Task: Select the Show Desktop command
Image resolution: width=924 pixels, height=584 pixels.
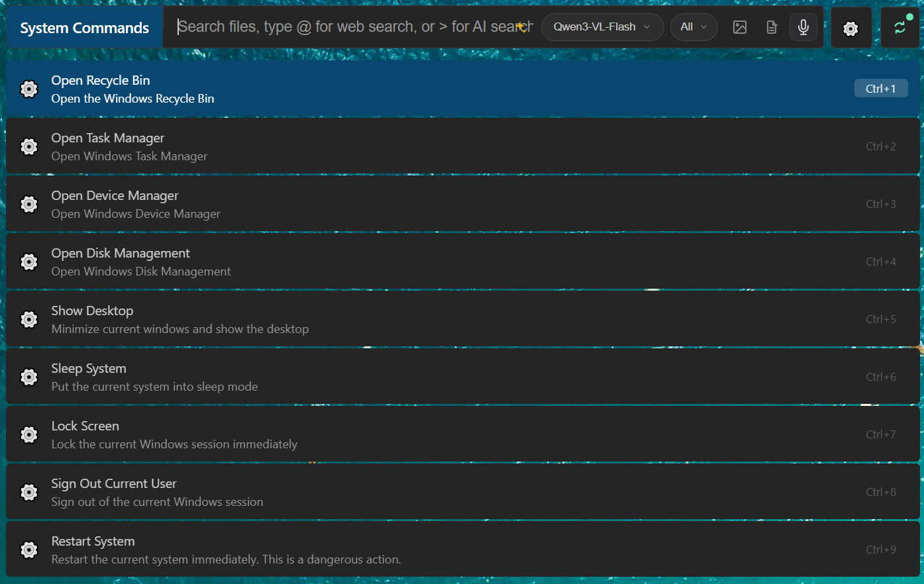Action: click(x=463, y=319)
